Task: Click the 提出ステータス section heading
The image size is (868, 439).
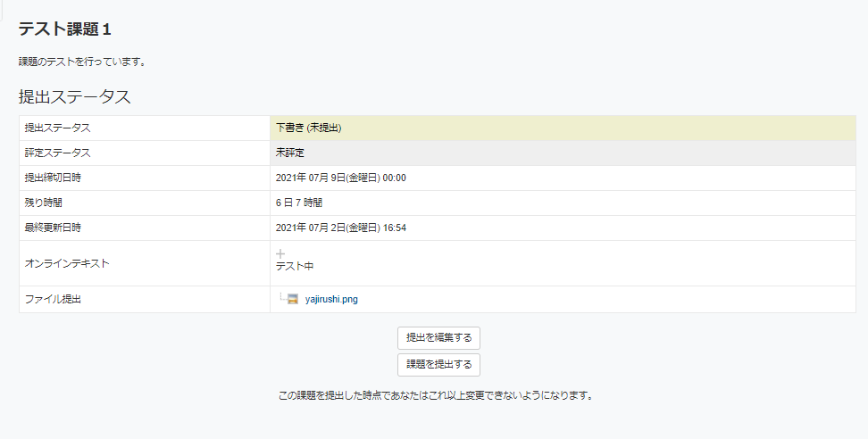Action: 75,96
